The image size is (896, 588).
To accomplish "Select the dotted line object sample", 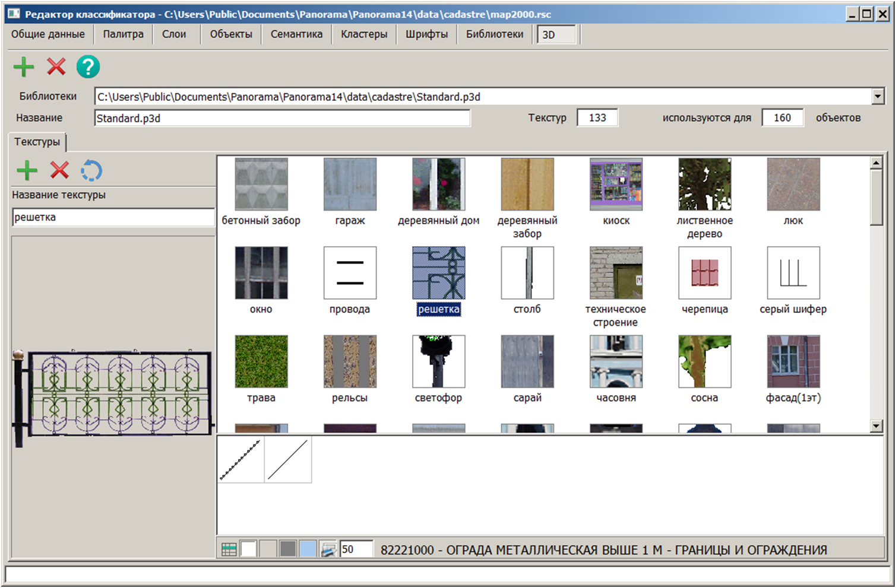I will pos(240,459).
